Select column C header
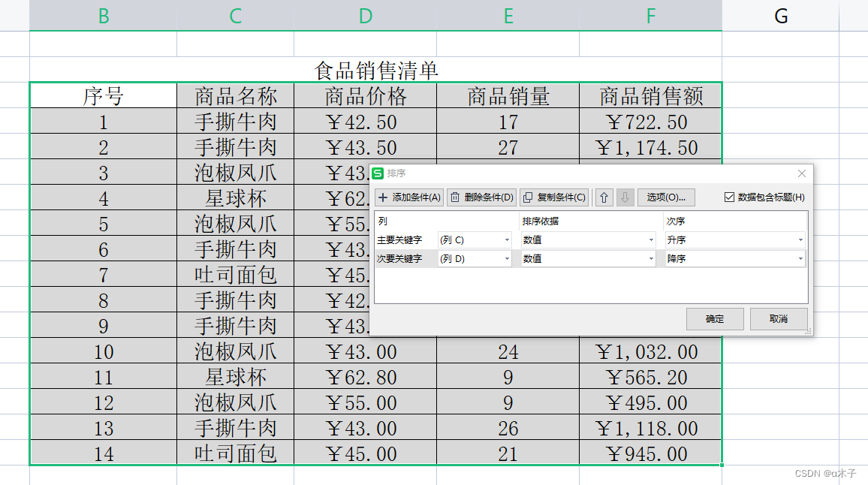The height and width of the screenshot is (485, 868). 235,16
